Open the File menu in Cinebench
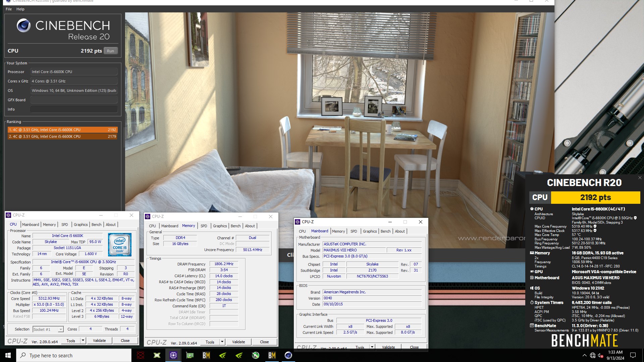 pos(9,9)
